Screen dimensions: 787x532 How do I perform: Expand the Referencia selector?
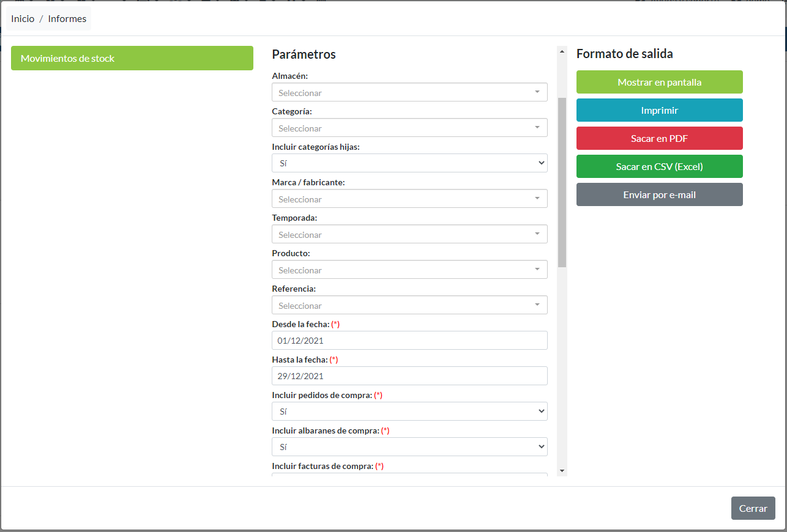tap(409, 305)
